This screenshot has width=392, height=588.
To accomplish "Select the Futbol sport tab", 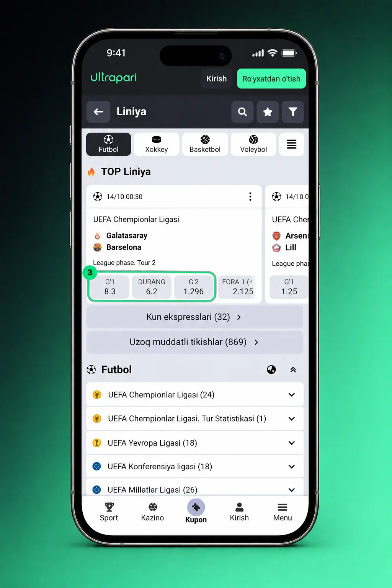I will (x=109, y=144).
